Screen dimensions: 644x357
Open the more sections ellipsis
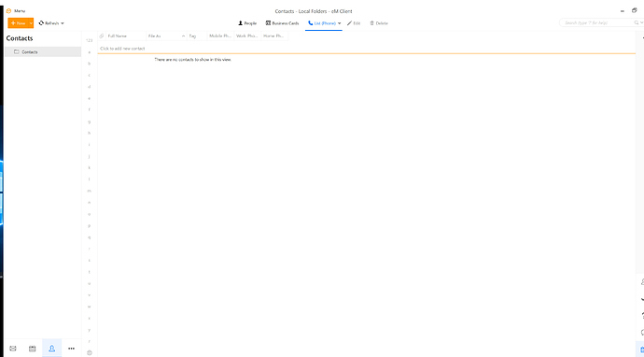pos(71,349)
